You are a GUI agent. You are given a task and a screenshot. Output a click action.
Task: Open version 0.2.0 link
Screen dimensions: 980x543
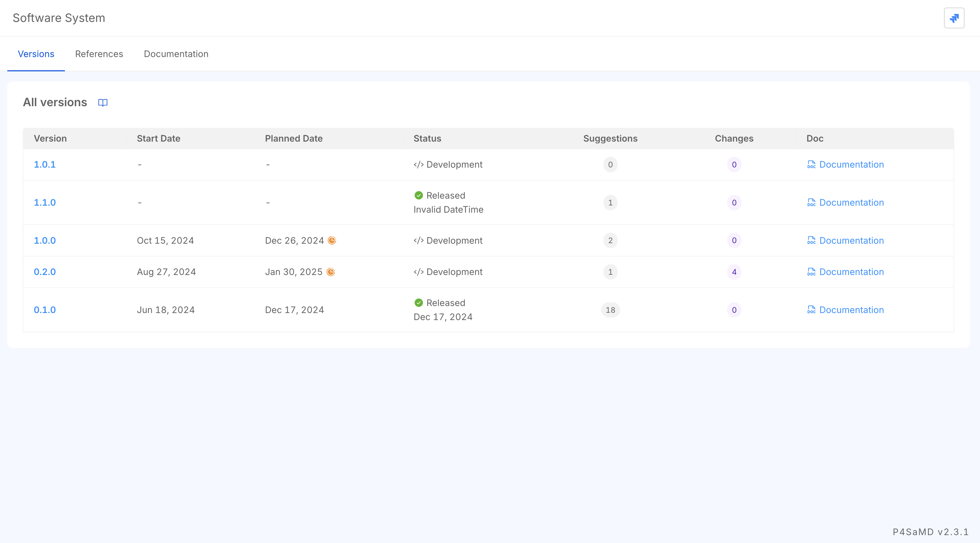tap(44, 272)
